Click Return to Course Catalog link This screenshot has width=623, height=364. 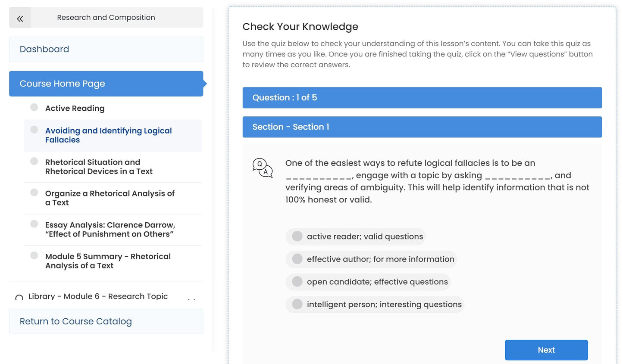[x=76, y=321]
